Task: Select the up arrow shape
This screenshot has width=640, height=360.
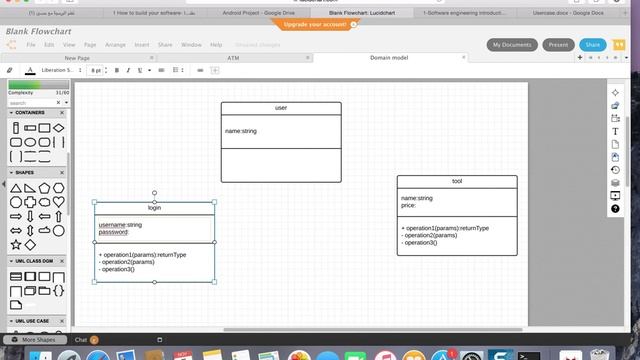Action: pyautogui.click(x=58, y=216)
